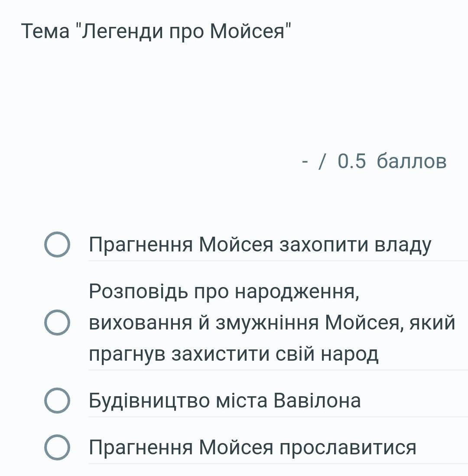
Task: Click the answer text "Прагнення Мойсея прославитися"
Action: (253, 447)
